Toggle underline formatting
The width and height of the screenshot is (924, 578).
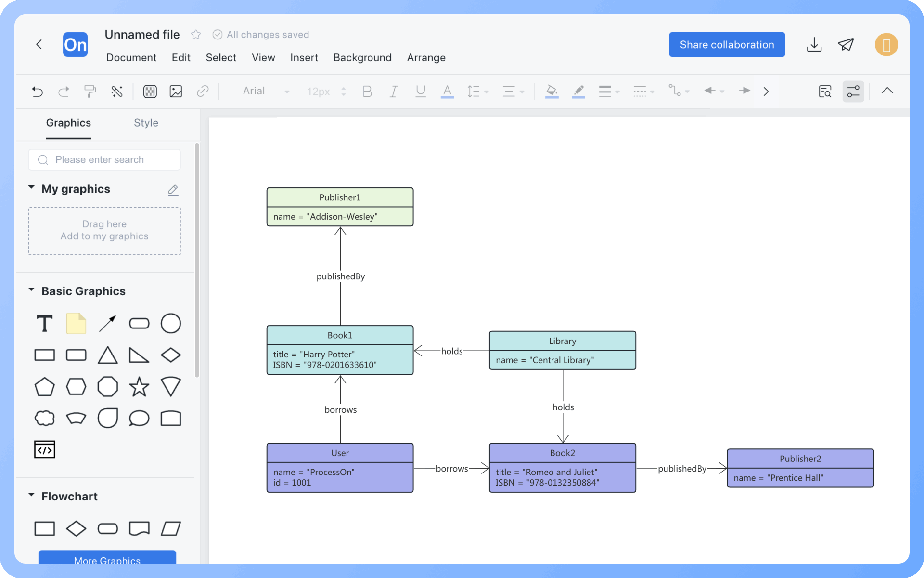tap(421, 91)
